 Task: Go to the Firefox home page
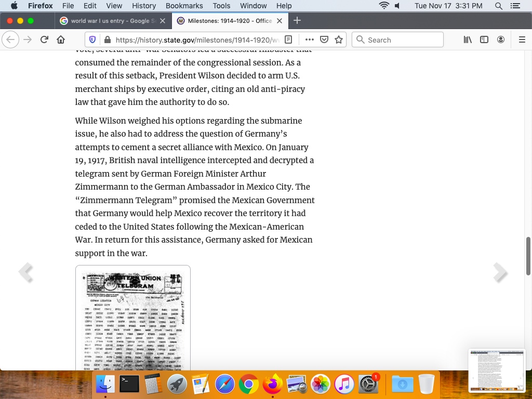pyautogui.click(x=61, y=40)
